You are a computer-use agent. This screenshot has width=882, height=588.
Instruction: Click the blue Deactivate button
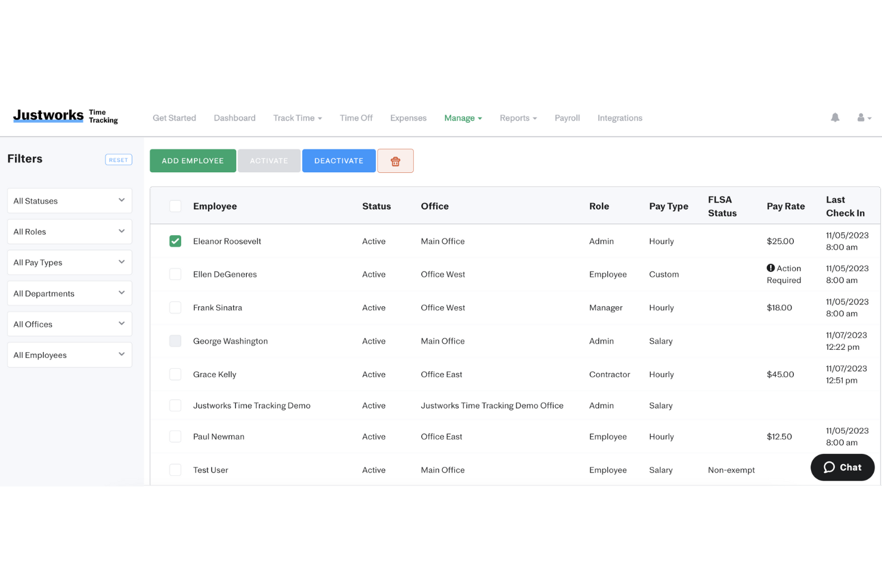pyautogui.click(x=338, y=161)
